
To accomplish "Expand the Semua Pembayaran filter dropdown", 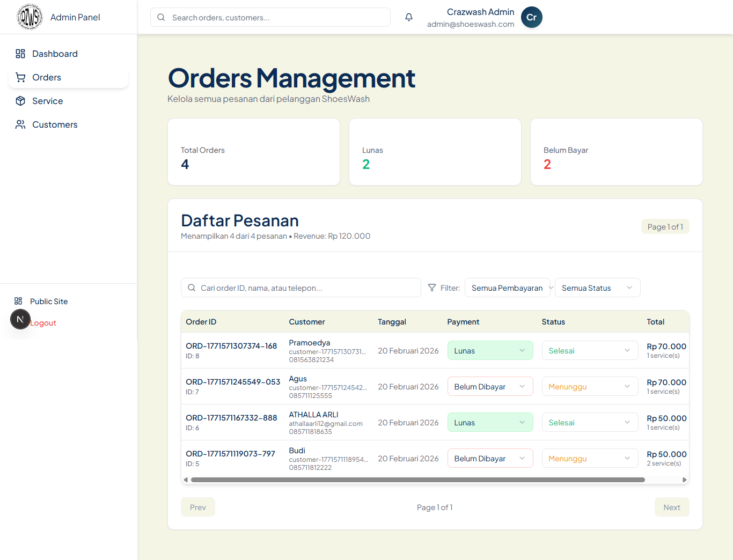I will pos(508,288).
